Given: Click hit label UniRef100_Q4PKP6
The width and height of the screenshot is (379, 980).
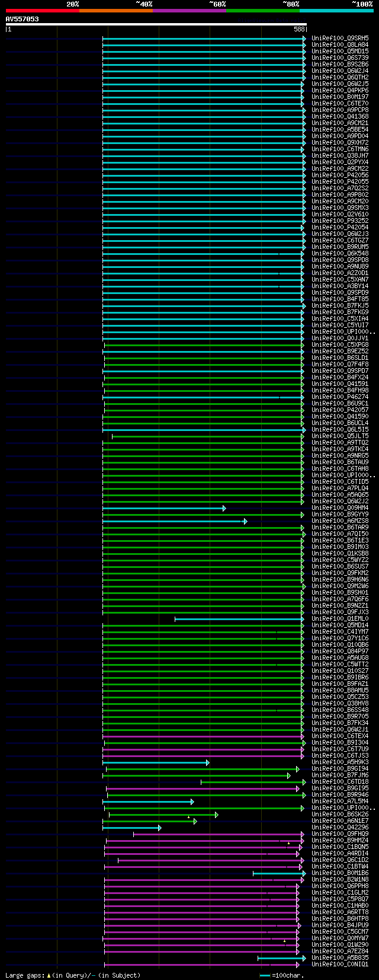Looking at the screenshot, I should coord(340,90).
